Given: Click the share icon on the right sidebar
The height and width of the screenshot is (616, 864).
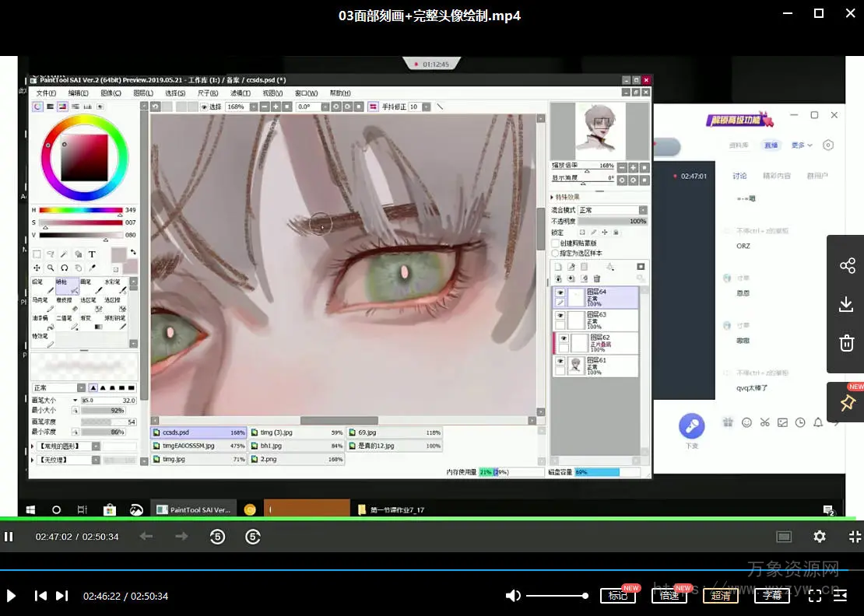Looking at the screenshot, I should pos(847,266).
